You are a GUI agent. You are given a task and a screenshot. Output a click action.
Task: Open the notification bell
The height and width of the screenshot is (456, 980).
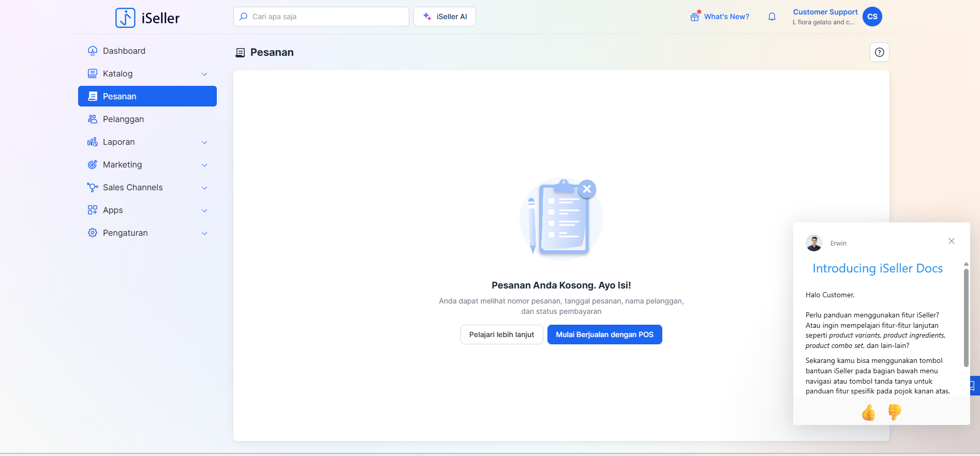(771, 17)
